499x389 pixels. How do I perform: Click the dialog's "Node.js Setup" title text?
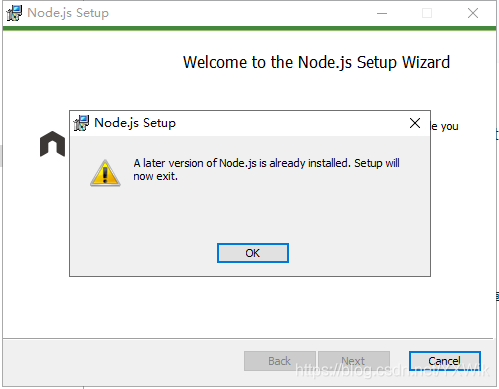coord(135,123)
